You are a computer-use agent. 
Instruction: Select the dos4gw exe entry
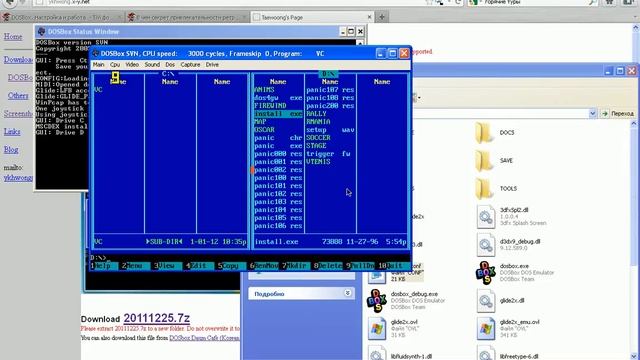(278, 98)
